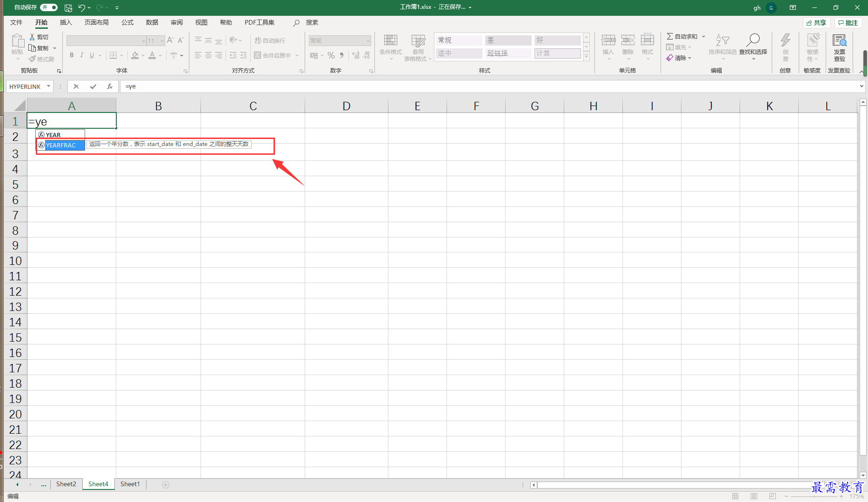Click 查找和选择 magnifier icon
868x502 pixels.
point(753,40)
